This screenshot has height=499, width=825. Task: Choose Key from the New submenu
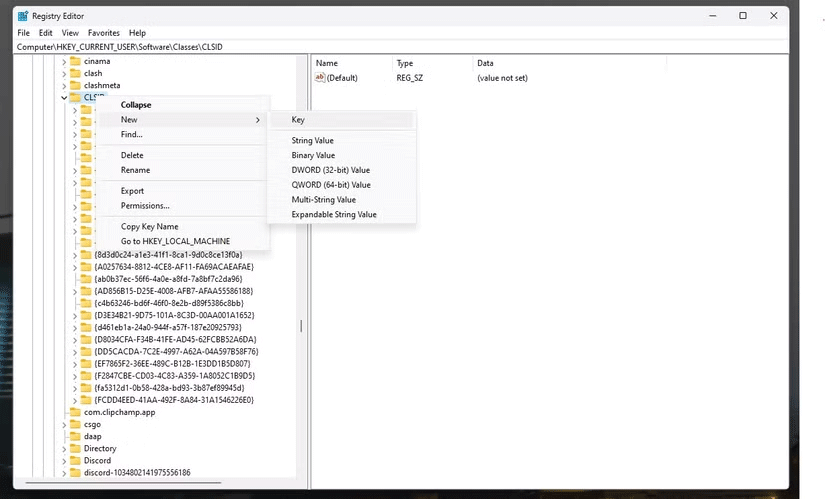coord(298,120)
